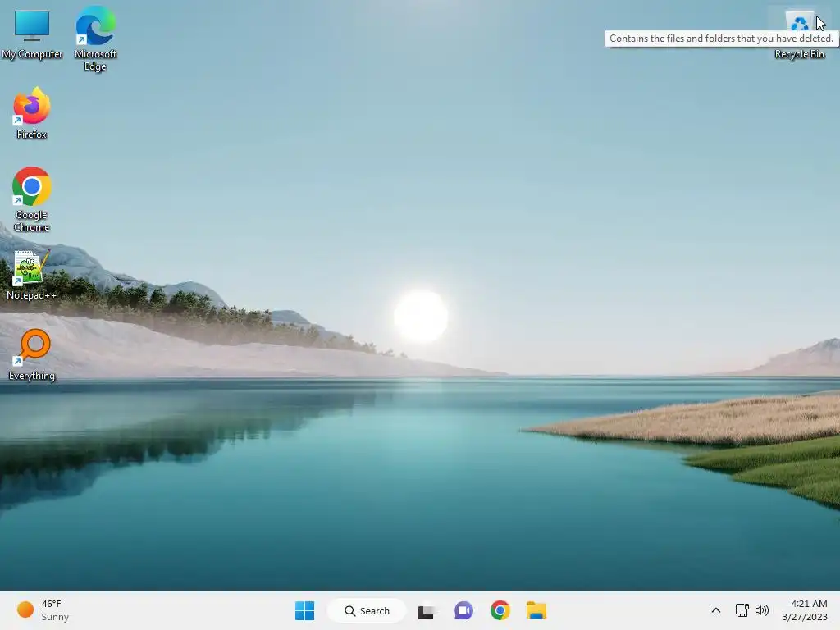The image size is (840, 630).
Task: Open Task View from the taskbar
Action: (427, 610)
